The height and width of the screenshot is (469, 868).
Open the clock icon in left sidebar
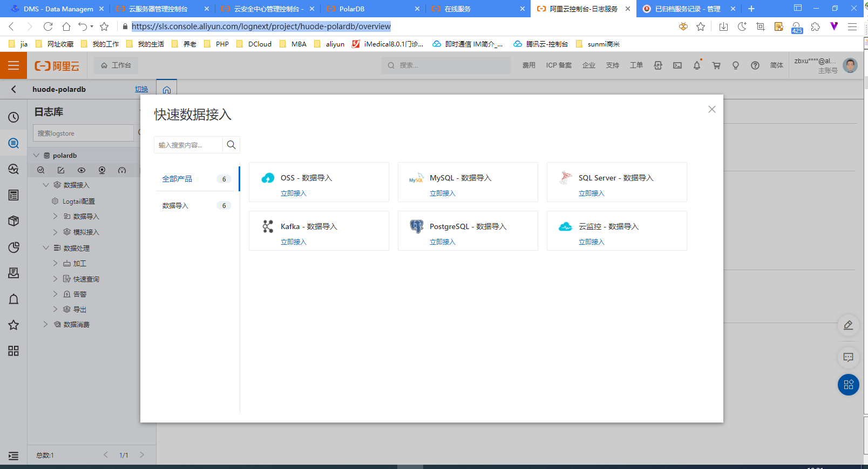(13, 117)
